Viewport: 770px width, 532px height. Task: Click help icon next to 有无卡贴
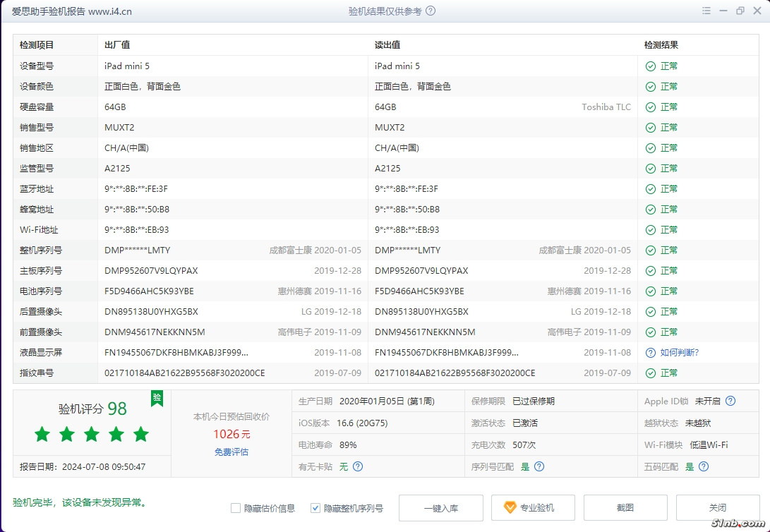(x=358, y=466)
